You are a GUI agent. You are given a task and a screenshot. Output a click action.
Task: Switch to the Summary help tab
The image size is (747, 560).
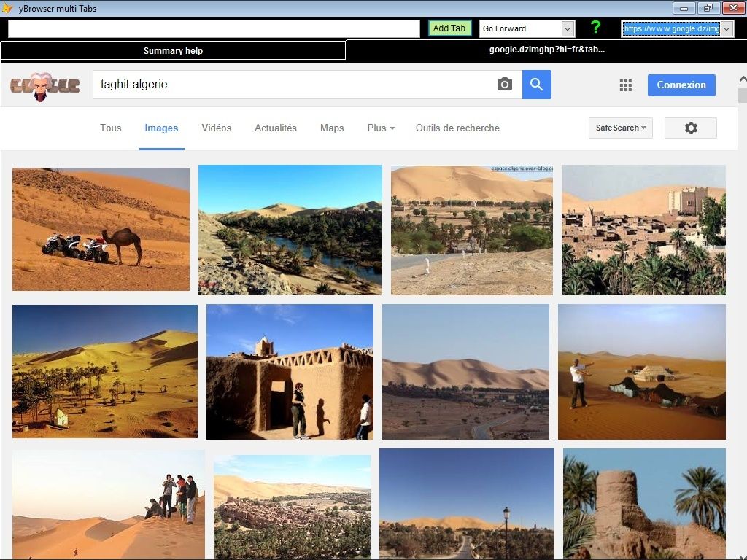(173, 50)
